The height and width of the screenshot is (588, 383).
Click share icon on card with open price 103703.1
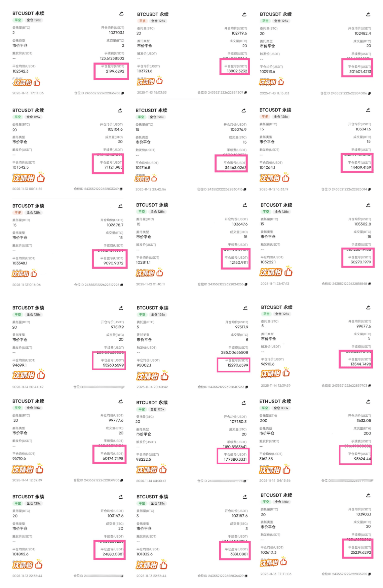pos(121,14)
